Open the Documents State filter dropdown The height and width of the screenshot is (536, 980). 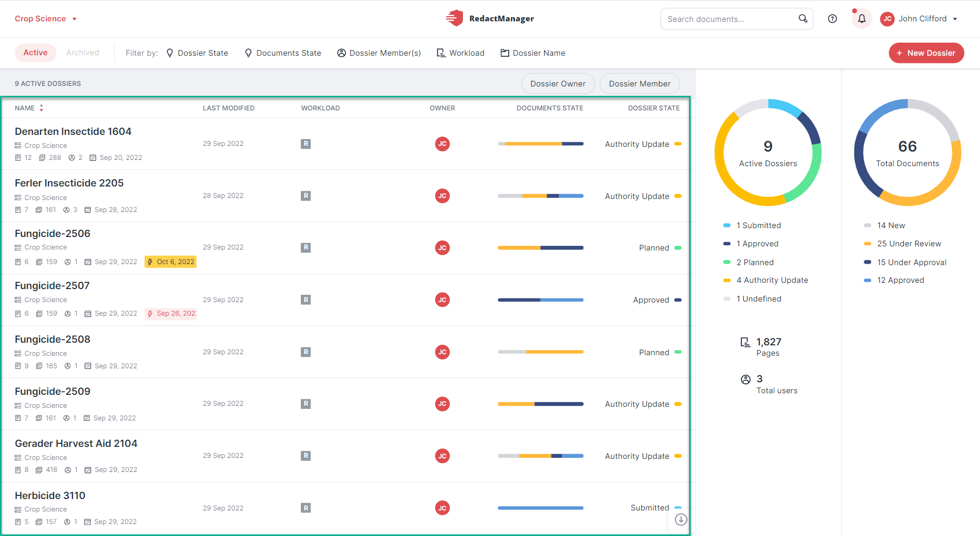click(283, 53)
